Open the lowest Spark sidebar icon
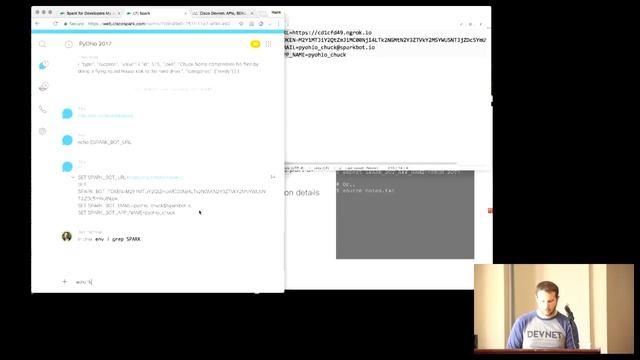Image resolution: width=640 pixels, height=360 pixels. pyautogui.click(x=42, y=131)
